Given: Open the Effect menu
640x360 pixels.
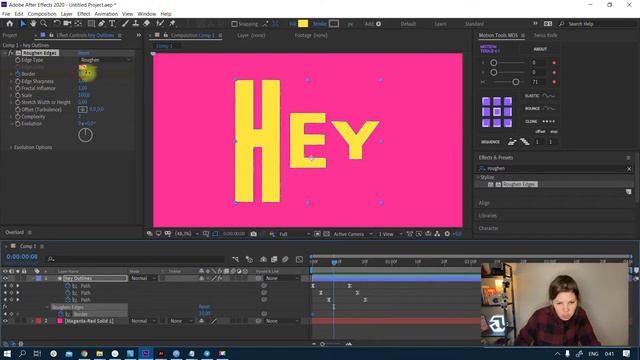Looking at the screenshot, I should tap(84, 14).
